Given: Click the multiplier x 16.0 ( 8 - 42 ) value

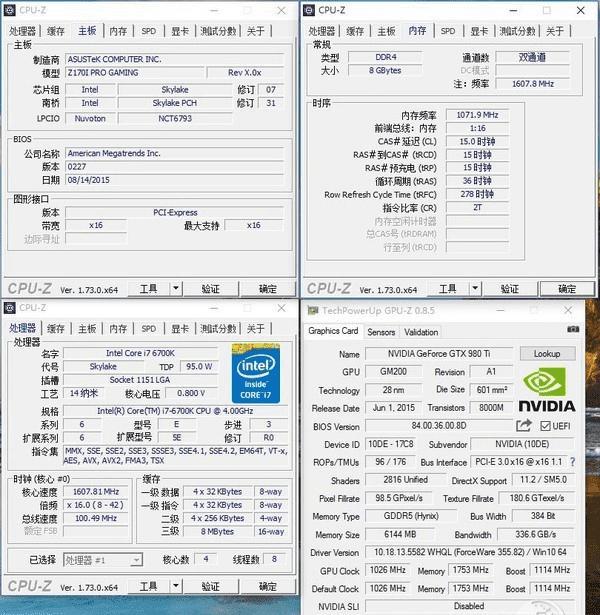Looking at the screenshot, I should coord(96,505).
